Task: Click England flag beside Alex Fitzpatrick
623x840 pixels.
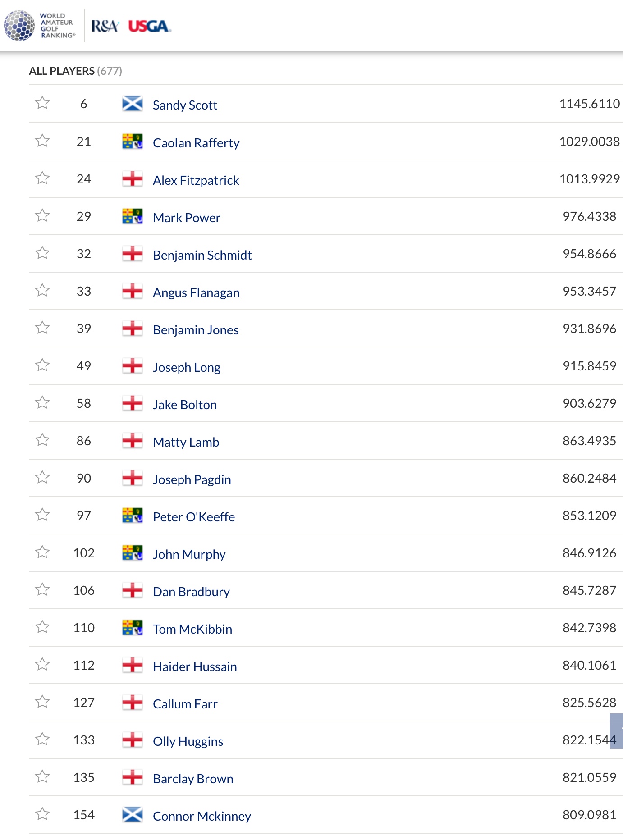Action: tap(133, 179)
